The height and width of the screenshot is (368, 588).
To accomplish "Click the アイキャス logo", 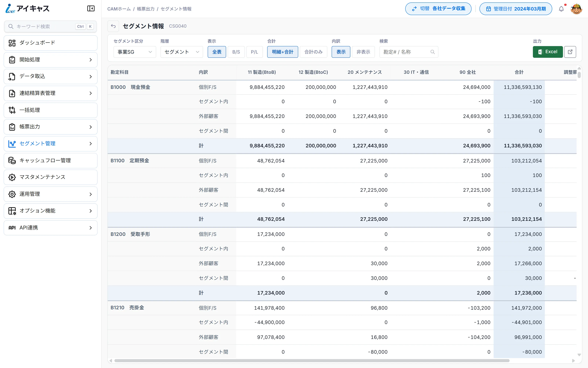I will coord(27,8).
